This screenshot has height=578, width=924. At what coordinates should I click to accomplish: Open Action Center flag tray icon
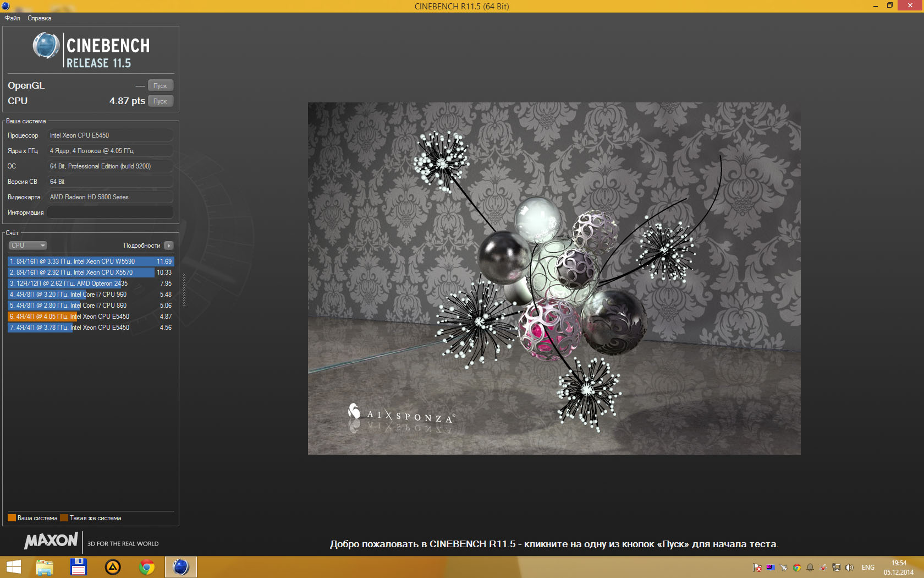click(x=757, y=568)
